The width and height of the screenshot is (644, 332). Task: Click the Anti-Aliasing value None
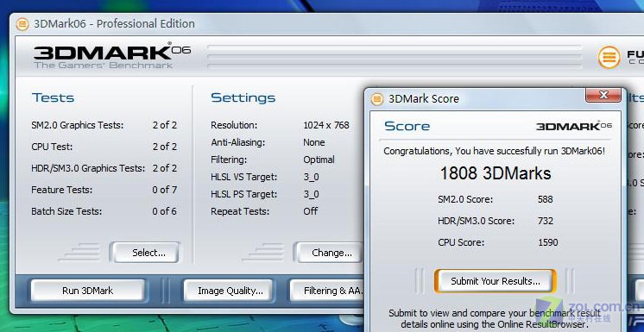[x=314, y=142]
